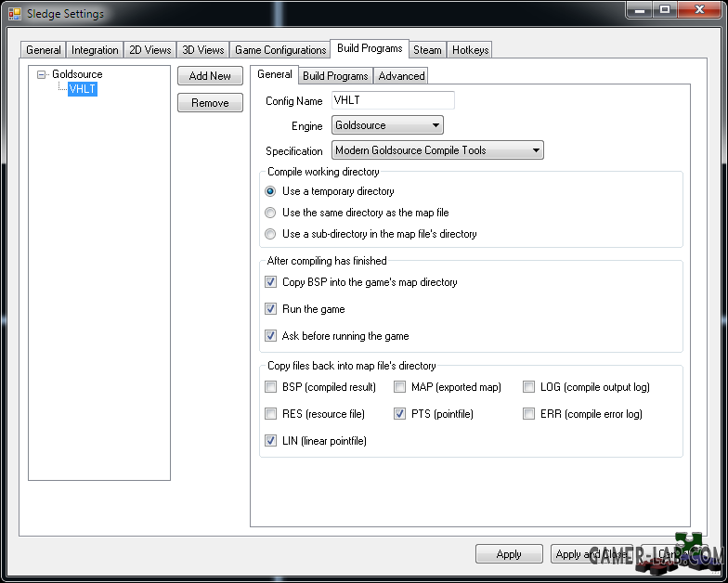Screen dimensions: 728x583
Task: Click the Remove button
Action: 210,102
